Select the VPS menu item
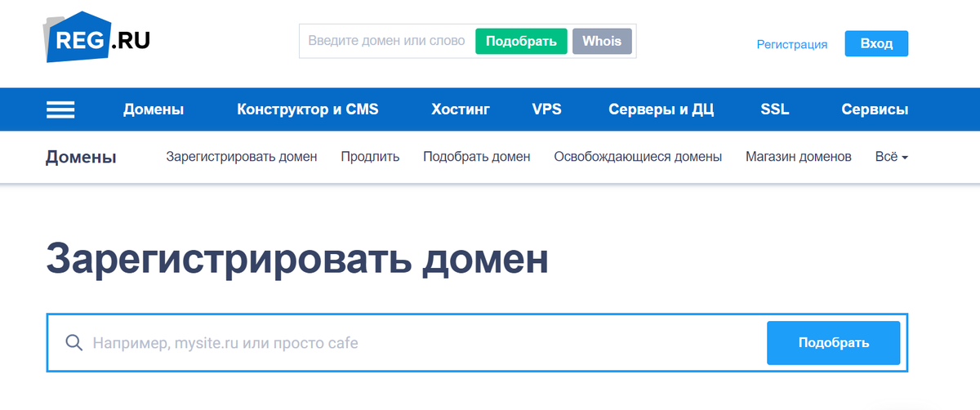This screenshot has width=980, height=410. 546,109
